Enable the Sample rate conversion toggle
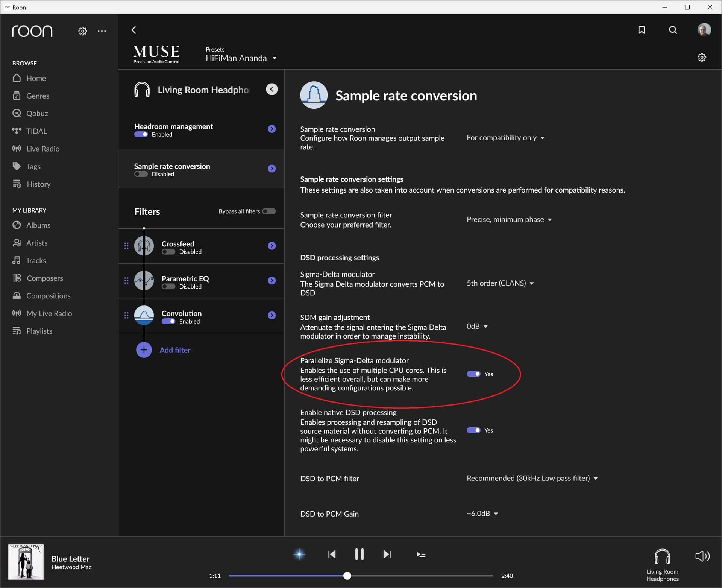 click(141, 174)
